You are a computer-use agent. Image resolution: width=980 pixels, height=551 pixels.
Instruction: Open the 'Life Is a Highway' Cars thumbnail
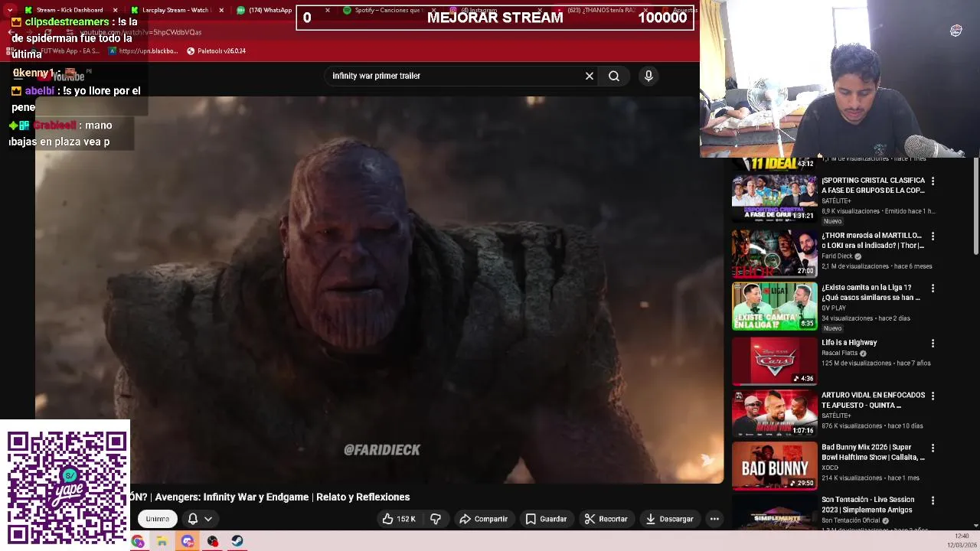point(774,360)
